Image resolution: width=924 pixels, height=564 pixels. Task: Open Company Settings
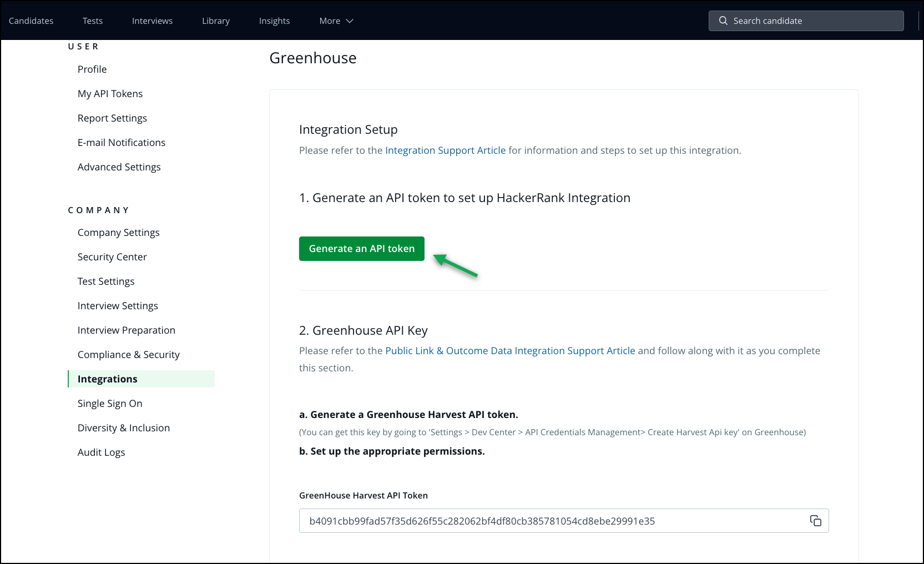click(x=119, y=233)
